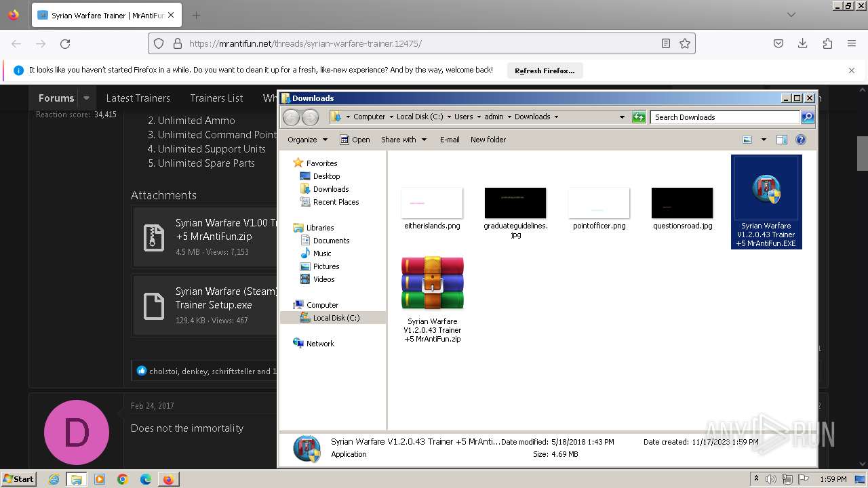Open the Forums menu on the website

coord(56,98)
